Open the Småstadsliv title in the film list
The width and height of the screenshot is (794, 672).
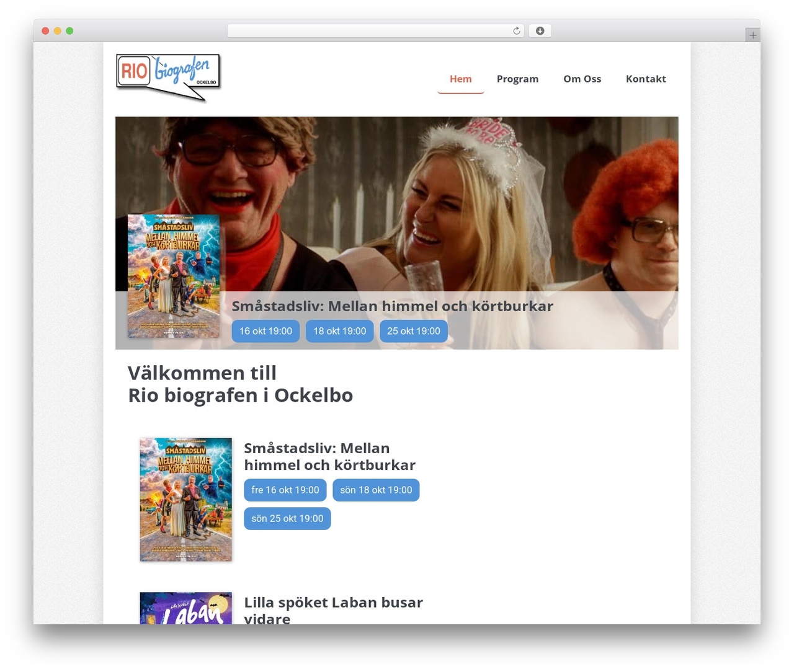[x=329, y=456]
